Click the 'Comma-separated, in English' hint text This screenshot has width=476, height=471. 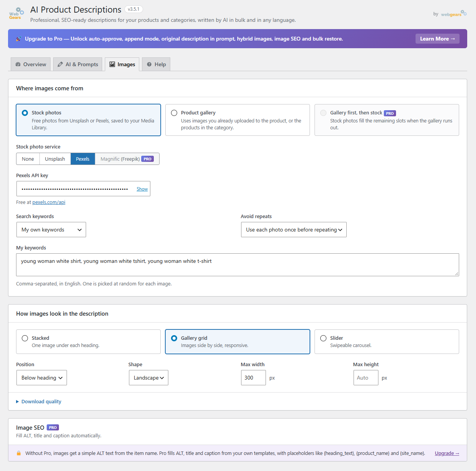94,284
